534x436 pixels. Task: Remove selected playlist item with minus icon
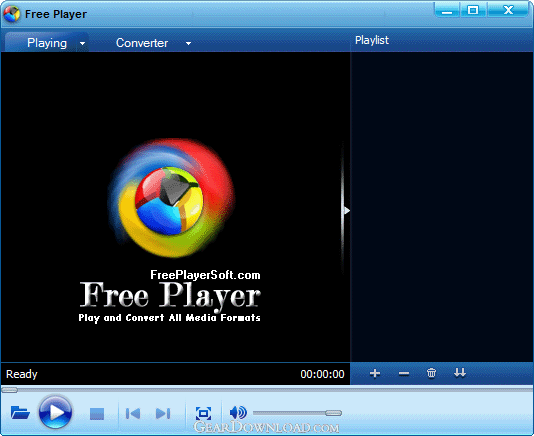(x=404, y=374)
